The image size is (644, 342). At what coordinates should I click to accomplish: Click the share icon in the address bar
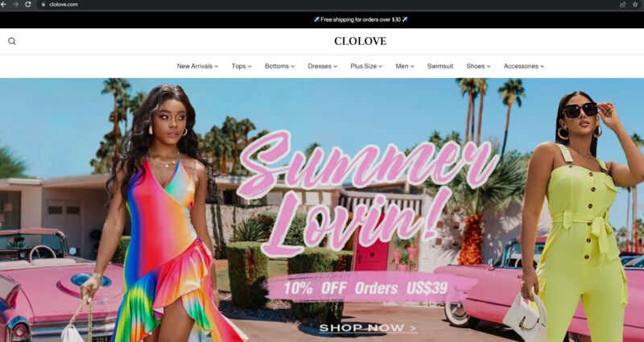622,4
